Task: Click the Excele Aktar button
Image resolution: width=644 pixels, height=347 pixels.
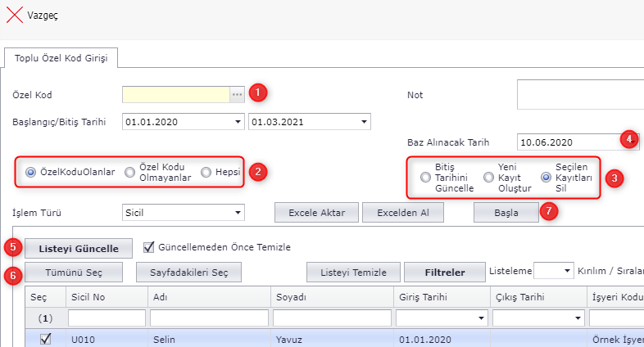Action: [x=317, y=213]
